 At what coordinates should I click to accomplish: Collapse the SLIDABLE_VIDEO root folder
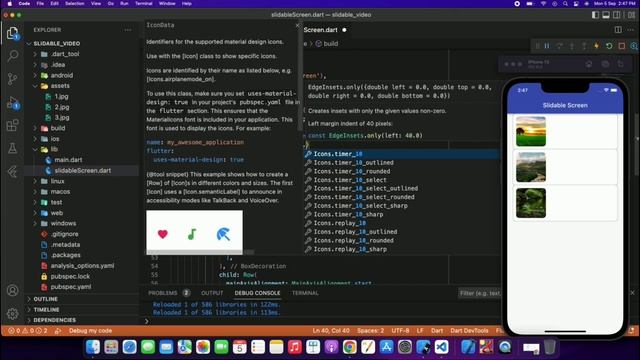pyautogui.click(x=29, y=43)
